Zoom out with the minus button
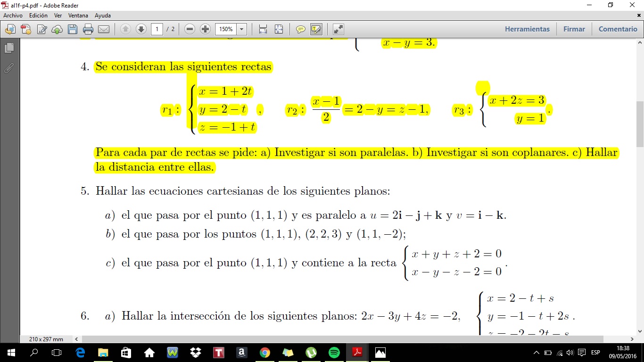Image resolution: width=644 pixels, height=362 pixels. [x=190, y=29]
